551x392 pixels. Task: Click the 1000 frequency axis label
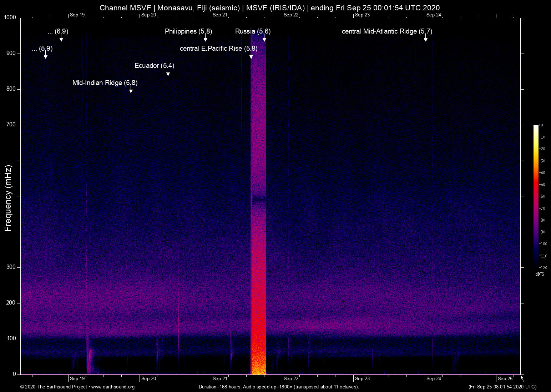click(x=10, y=17)
